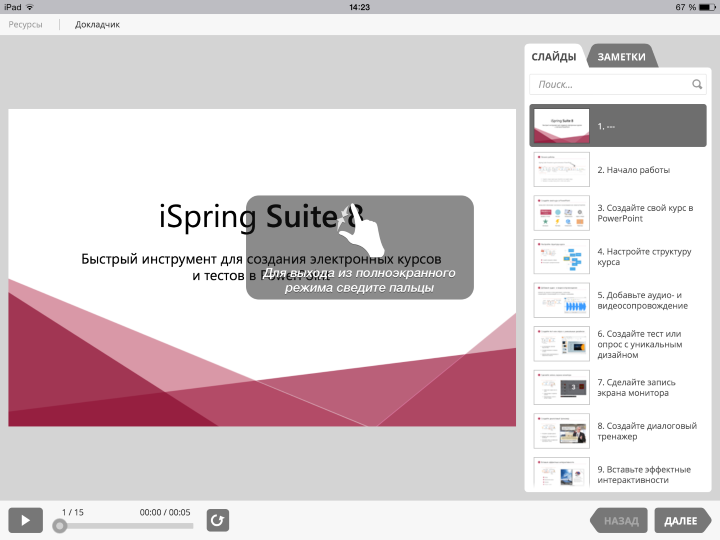Open slide 3 Создайте свой курс thumbnail
The width and height of the screenshot is (720, 540).
pos(562,213)
